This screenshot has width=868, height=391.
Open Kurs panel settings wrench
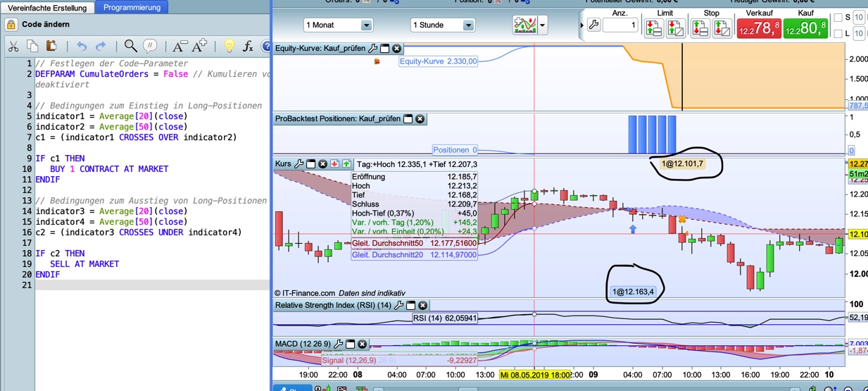tap(298, 164)
